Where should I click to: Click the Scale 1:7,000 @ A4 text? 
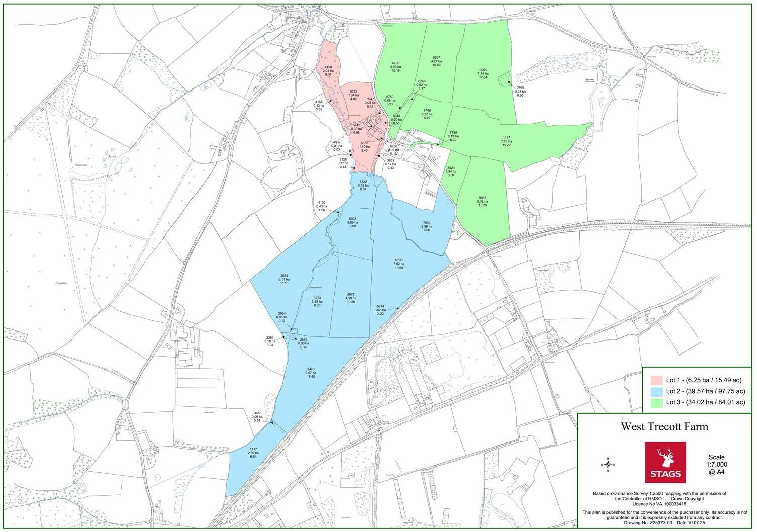pyautogui.click(x=717, y=464)
